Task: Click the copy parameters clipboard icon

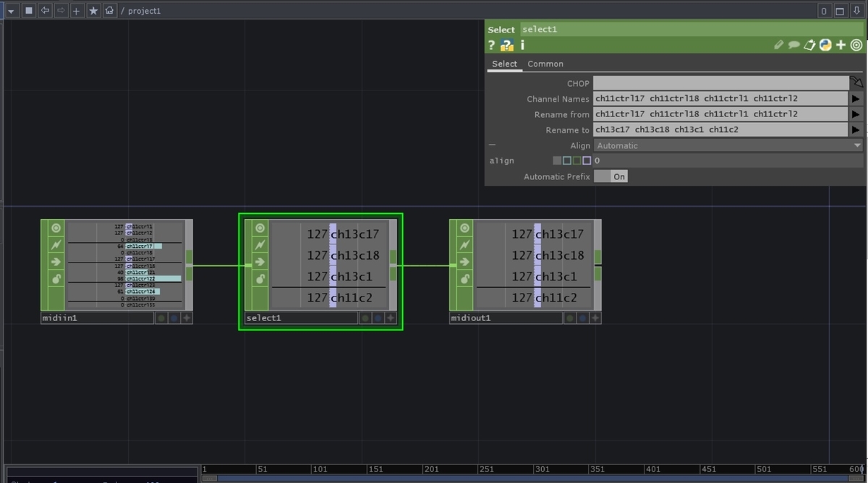Action: pyautogui.click(x=810, y=45)
